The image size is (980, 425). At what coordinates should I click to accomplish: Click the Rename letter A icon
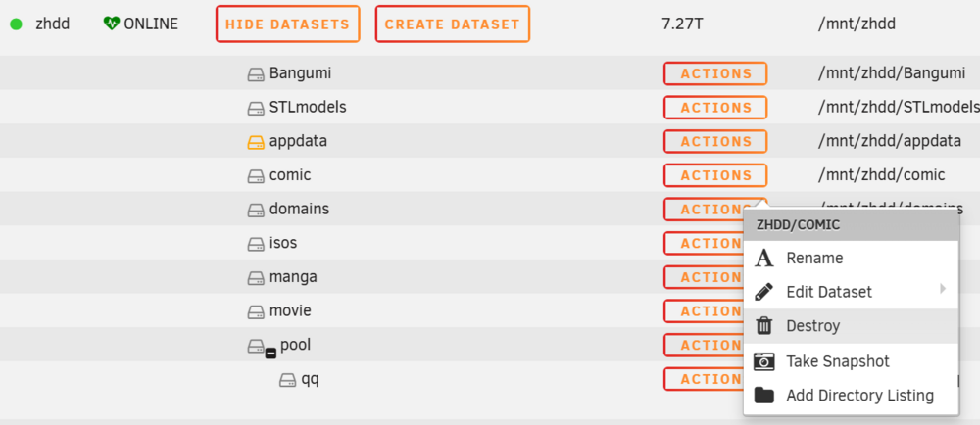click(763, 258)
